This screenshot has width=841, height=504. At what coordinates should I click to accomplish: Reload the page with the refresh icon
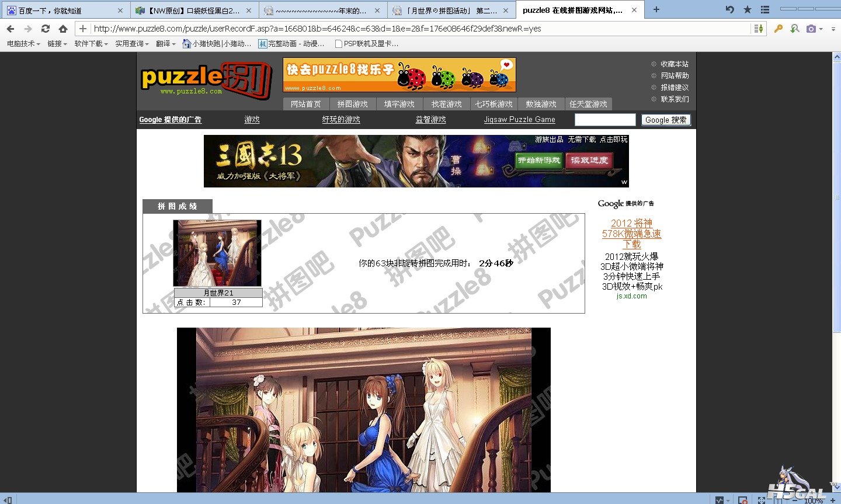[46, 29]
